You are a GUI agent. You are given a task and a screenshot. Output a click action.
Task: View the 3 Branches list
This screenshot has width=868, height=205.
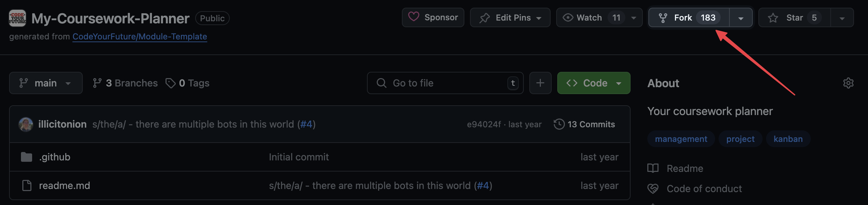pos(125,83)
